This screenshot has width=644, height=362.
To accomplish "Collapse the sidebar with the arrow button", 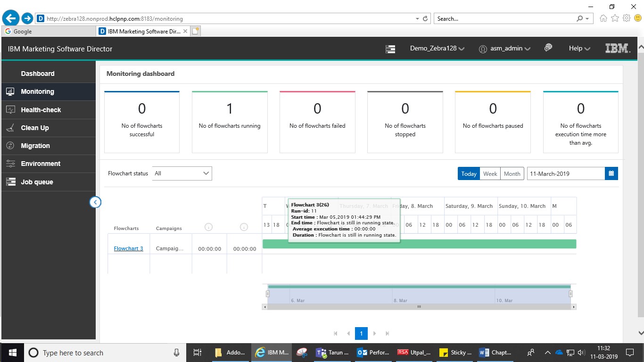I will pyautogui.click(x=95, y=202).
